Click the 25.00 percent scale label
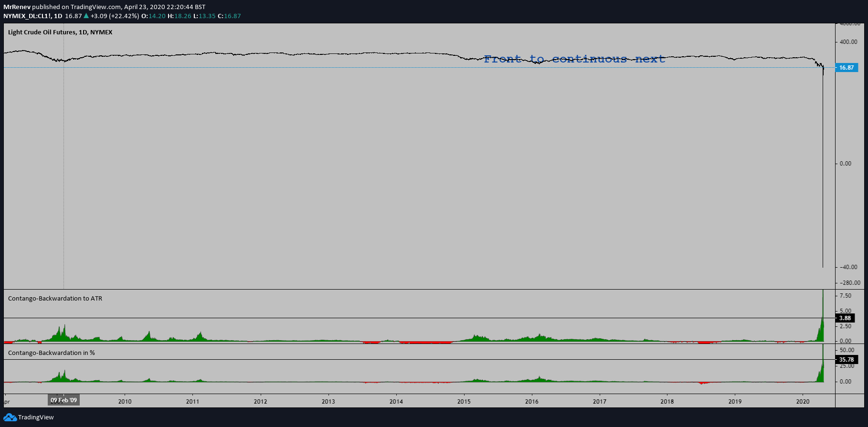Screen dimensions: 868x427 [x=847, y=366]
